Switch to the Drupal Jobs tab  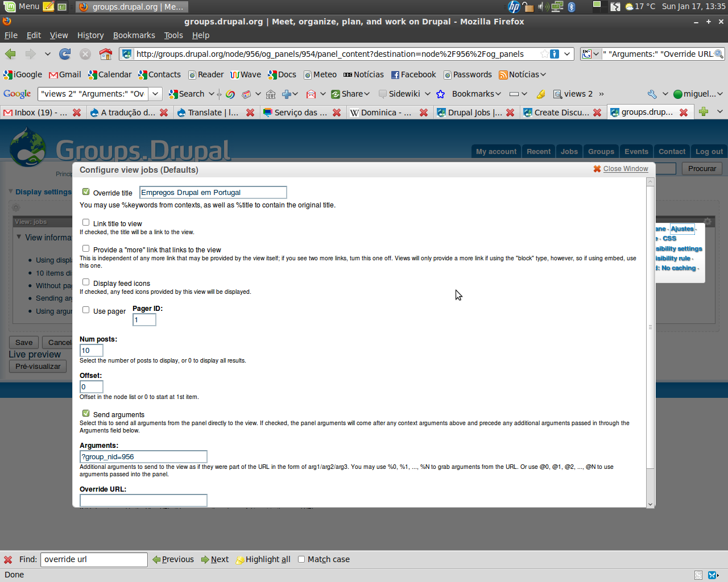click(x=470, y=113)
